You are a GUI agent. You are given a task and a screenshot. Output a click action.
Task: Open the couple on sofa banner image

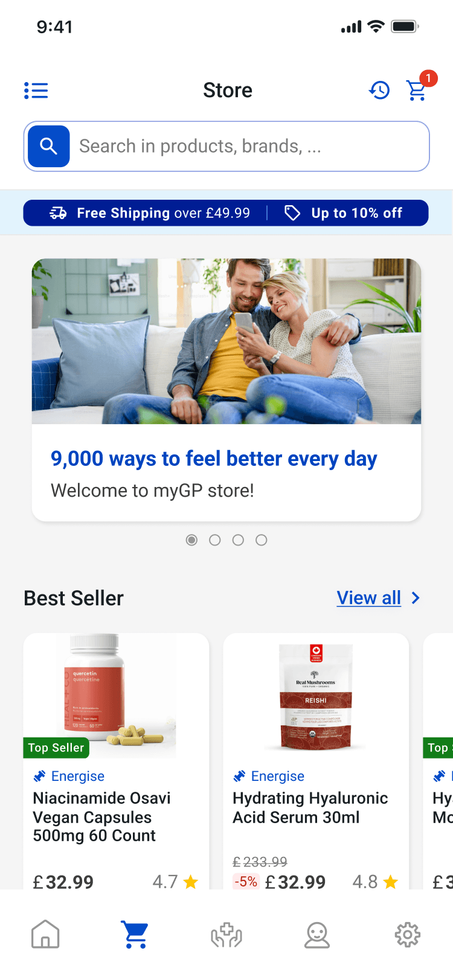tap(226, 342)
